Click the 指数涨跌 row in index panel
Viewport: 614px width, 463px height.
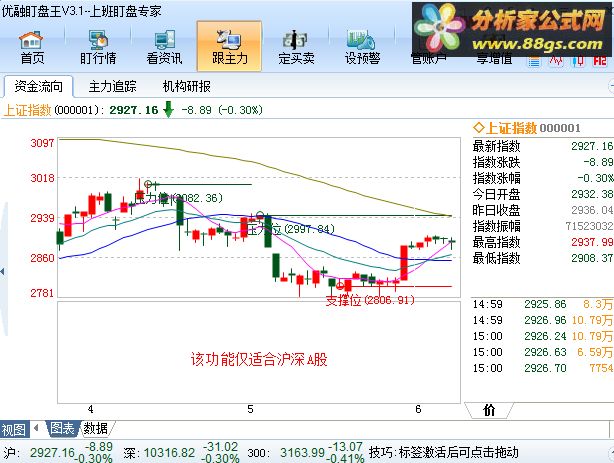(x=543, y=162)
